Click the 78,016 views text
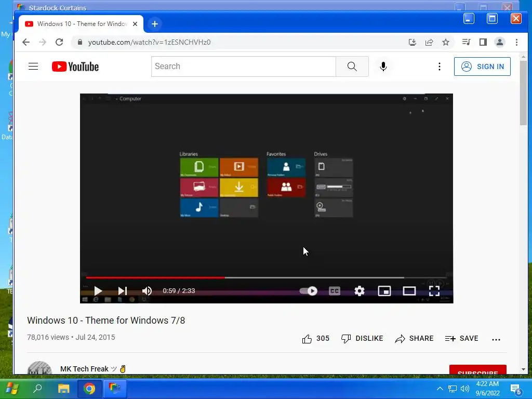 [48, 337]
